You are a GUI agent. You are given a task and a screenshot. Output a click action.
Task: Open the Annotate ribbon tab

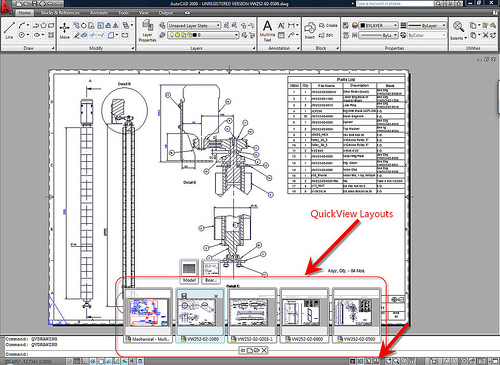click(x=99, y=13)
